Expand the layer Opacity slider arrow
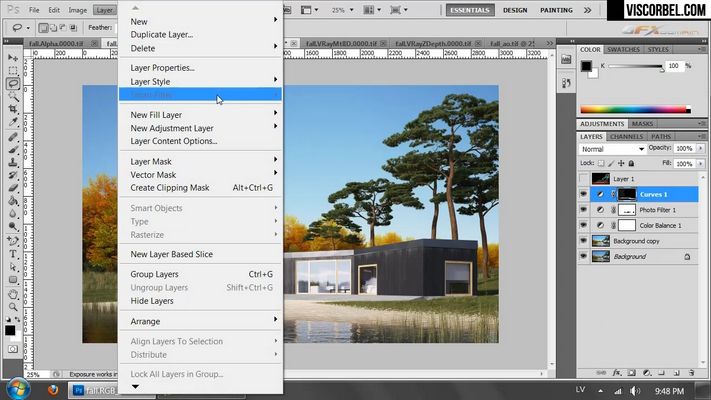The width and height of the screenshot is (711, 400). 701,148
